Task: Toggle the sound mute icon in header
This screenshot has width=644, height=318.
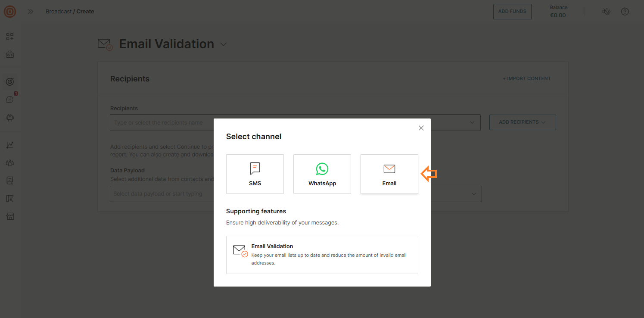Action: point(606,12)
